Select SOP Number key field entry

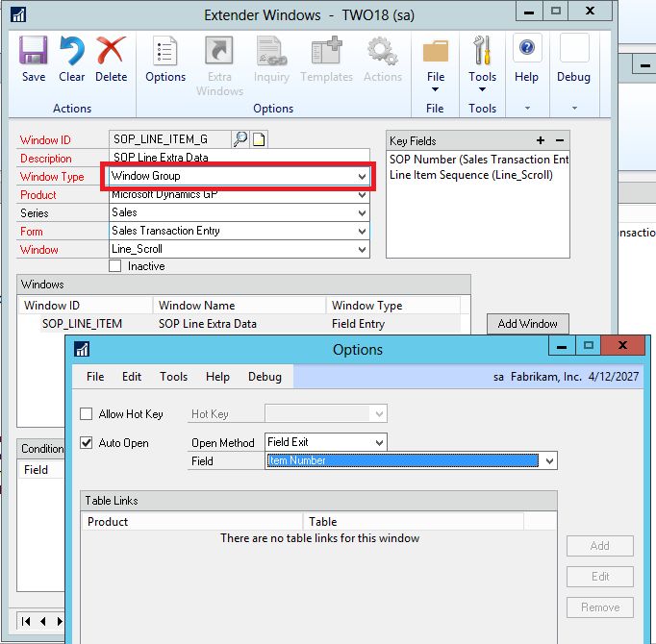(478, 160)
